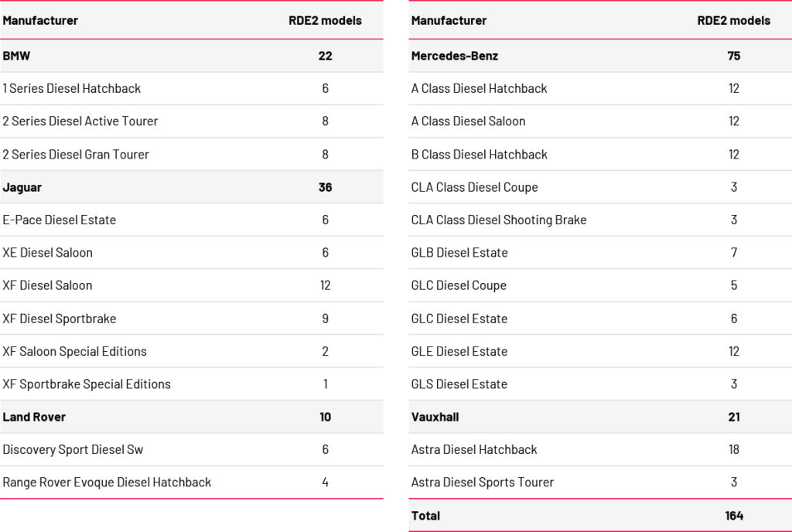Select the Vauxhall group heading
Viewport: 792px width, 532px height.
point(435,417)
